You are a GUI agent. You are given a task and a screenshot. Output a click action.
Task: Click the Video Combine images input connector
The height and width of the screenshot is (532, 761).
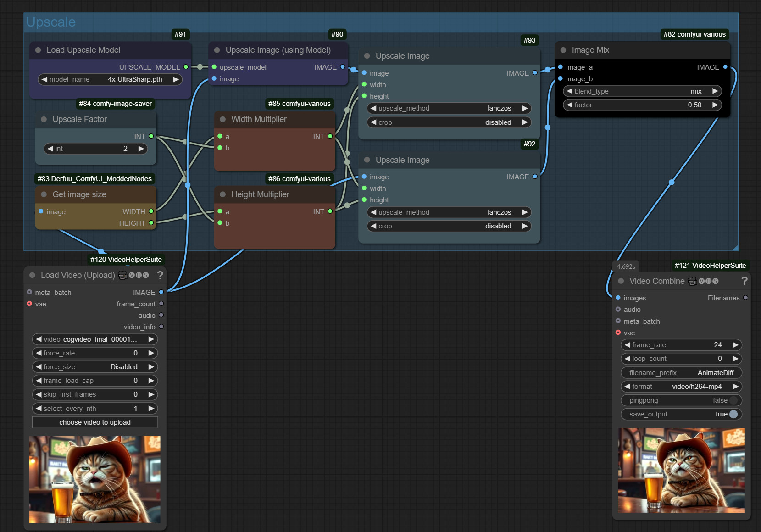[618, 298]
